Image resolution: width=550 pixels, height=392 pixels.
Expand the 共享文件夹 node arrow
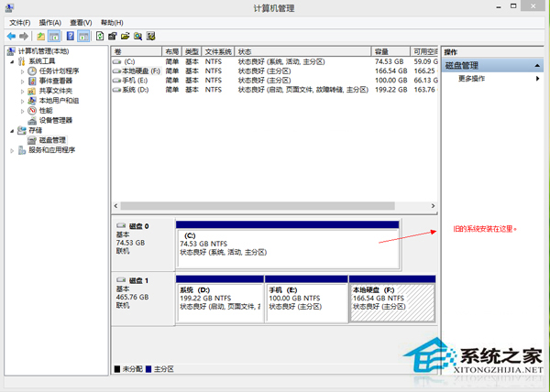[22, 91]
